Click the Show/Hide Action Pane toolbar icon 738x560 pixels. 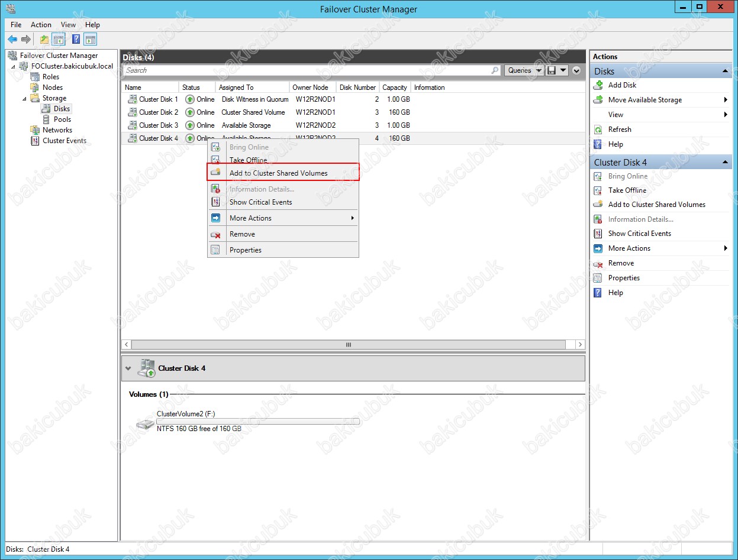tap(90, 40)
